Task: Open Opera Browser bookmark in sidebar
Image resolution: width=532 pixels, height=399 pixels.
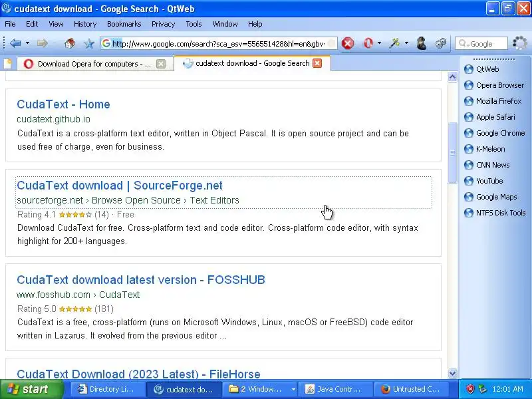Action: (x=494, y=85)
